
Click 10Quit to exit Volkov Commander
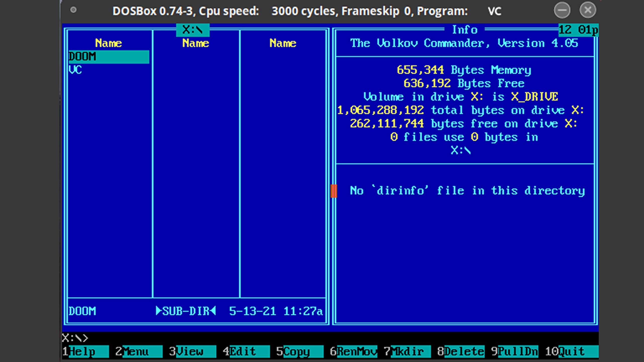(572, 351)
